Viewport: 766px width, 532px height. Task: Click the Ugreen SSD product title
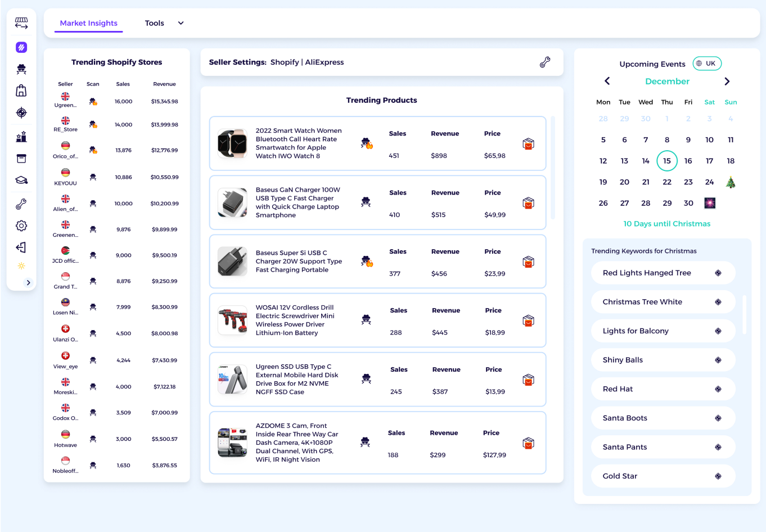click(x=297, y=380)
